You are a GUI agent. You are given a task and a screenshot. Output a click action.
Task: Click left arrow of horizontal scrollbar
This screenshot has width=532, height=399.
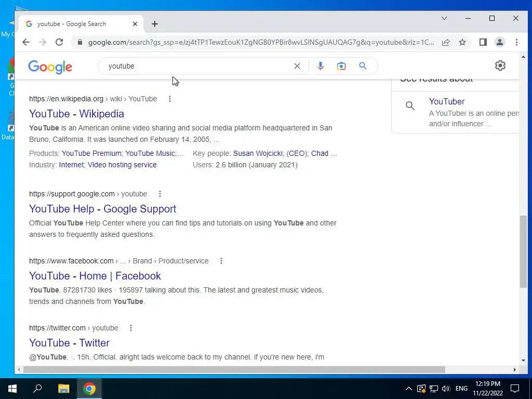click(19, 369)
